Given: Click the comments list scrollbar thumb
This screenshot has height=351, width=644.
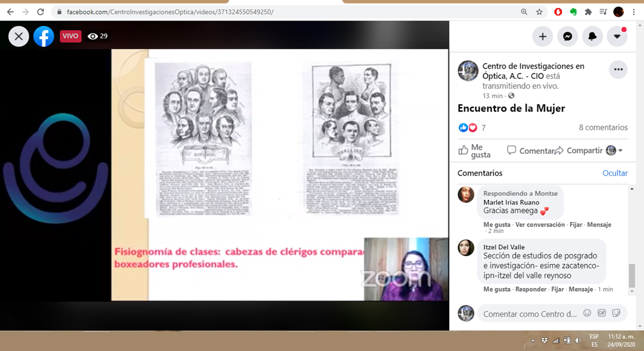Looking at the screenshot, I should click(x=632, y=275).
